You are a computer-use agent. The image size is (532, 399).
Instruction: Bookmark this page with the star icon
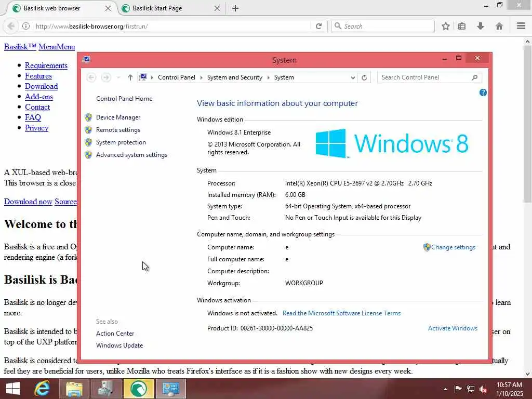coord(445,26)
